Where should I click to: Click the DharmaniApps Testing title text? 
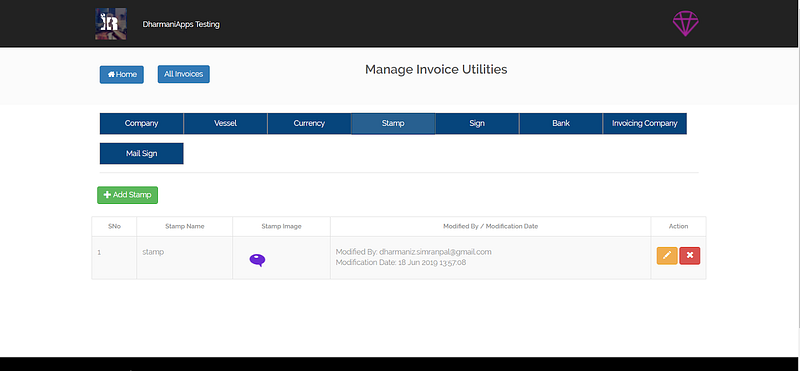(181, 24)
